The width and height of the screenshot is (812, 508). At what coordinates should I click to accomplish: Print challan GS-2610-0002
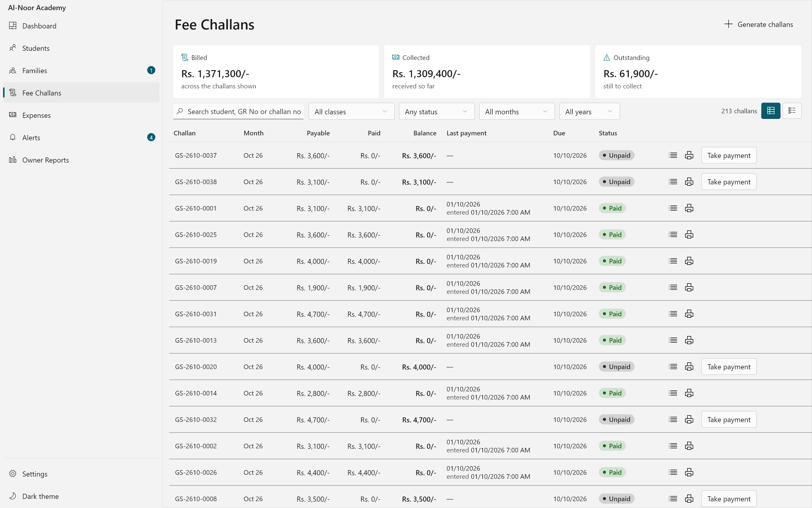pyautogui.click(x=689, y=446)
